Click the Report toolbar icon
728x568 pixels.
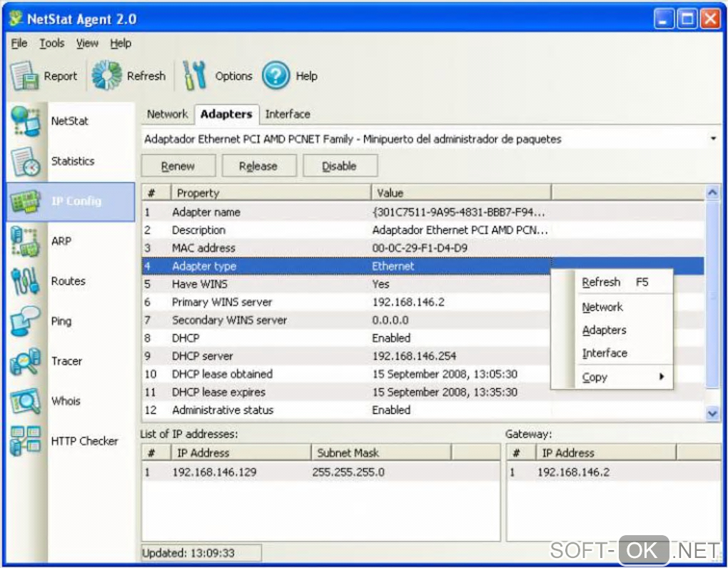[24, 76]
